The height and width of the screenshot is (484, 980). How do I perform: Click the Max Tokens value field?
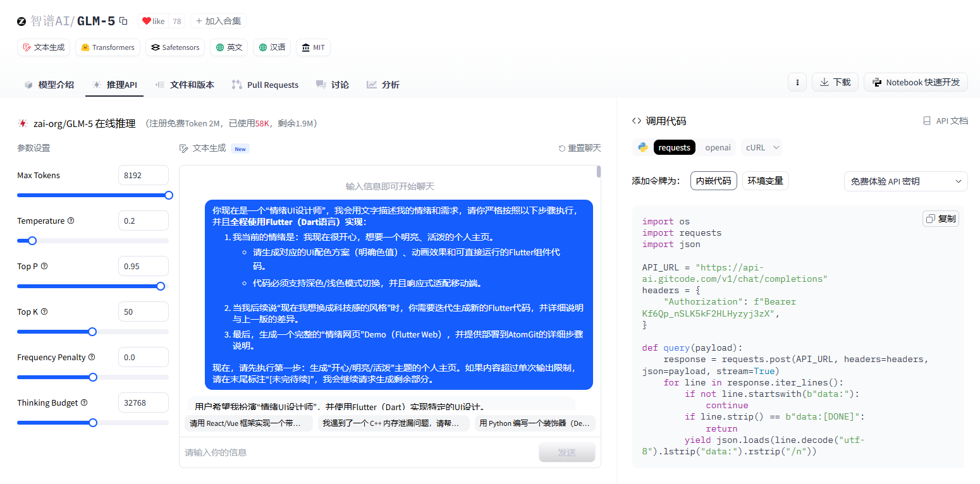point(144,175)
